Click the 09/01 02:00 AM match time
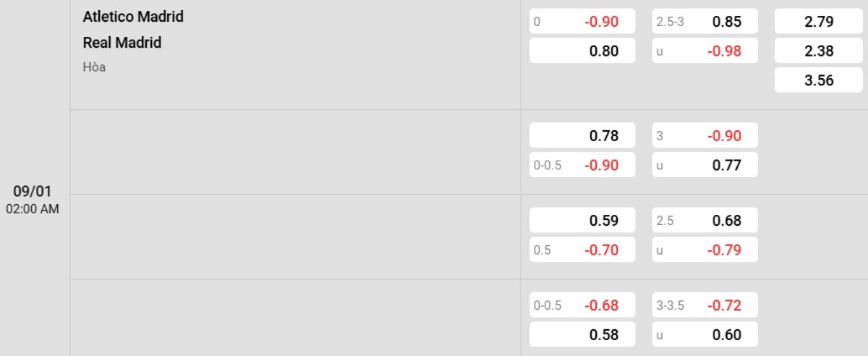Image resolution: width=868 pixels, height=356 pixels. tap(33, 200)
